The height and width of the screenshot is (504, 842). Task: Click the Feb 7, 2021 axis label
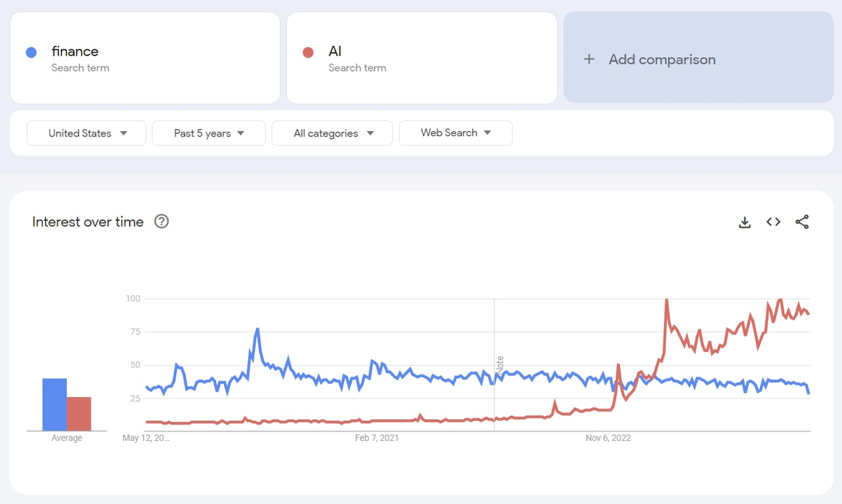click(377, 438)
